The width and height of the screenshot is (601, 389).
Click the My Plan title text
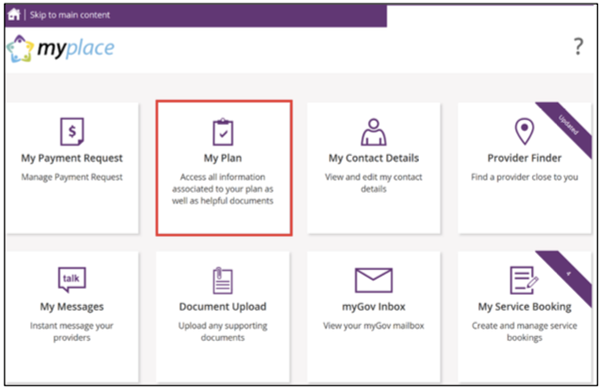click(x=223, y=158)
